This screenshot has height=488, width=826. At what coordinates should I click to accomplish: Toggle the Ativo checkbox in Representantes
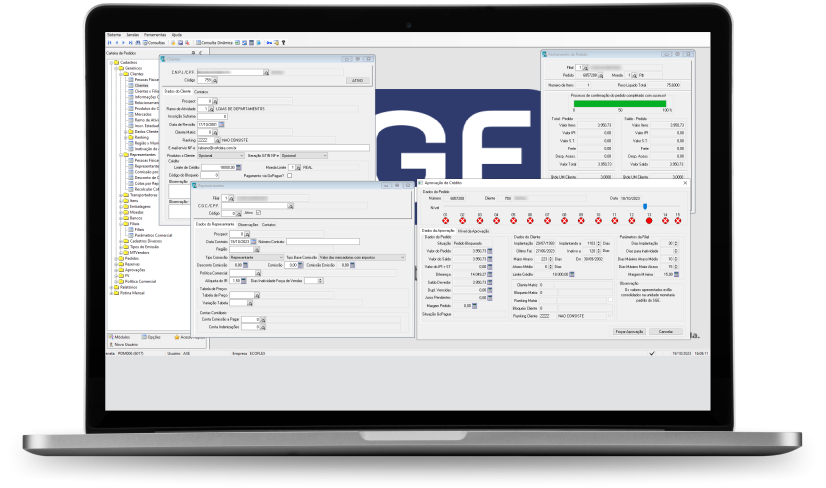click(258, 213)
